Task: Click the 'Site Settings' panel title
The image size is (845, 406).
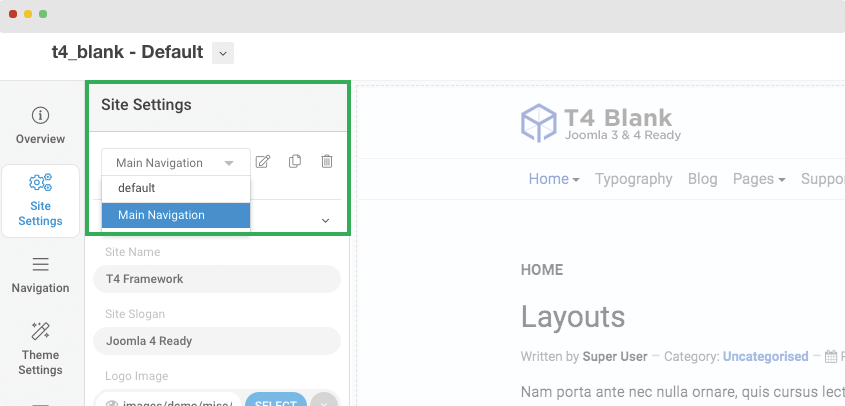Action: 146,105
